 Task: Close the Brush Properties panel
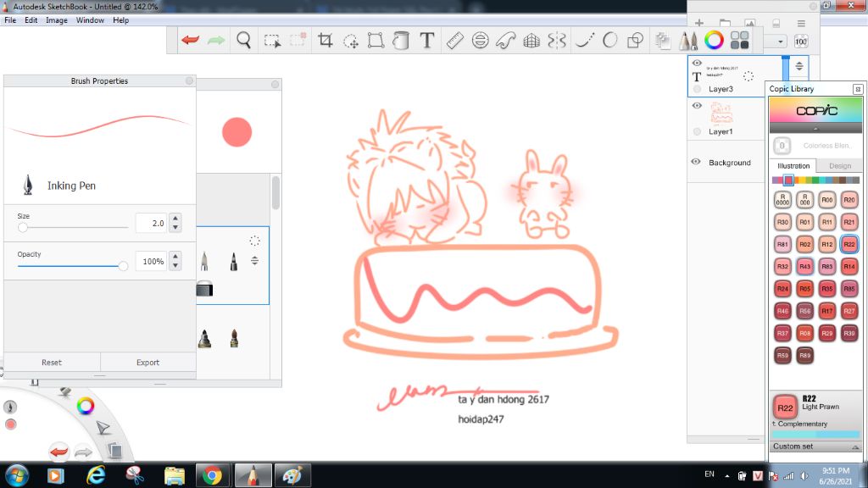[189, 80]
